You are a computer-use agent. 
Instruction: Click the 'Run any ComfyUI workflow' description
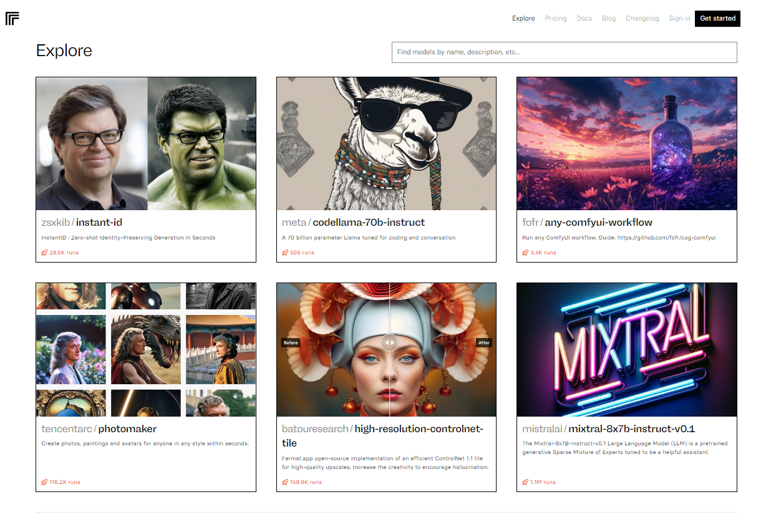point(619,238)
